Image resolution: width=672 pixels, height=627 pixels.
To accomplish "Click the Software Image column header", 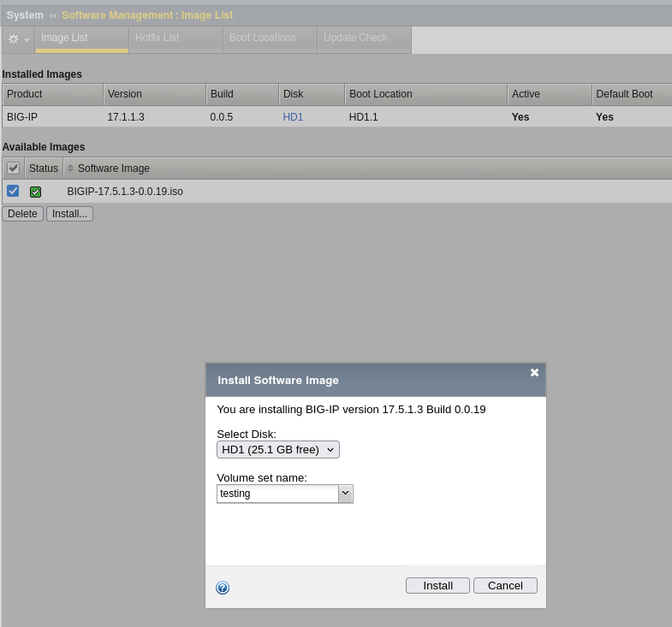I will [x=114, y=169].
